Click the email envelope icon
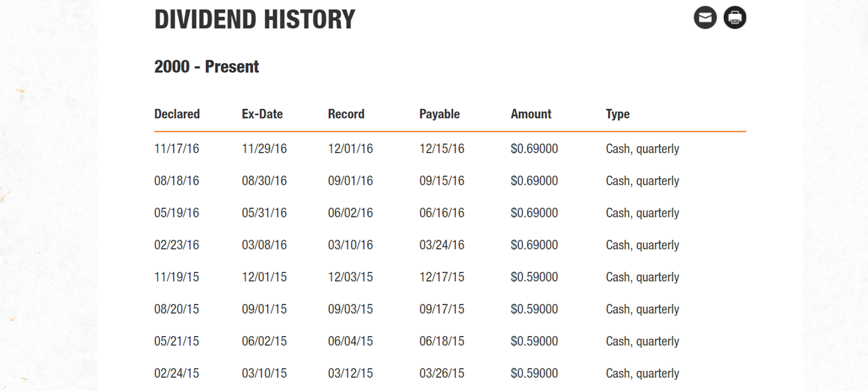 point(705,18)
